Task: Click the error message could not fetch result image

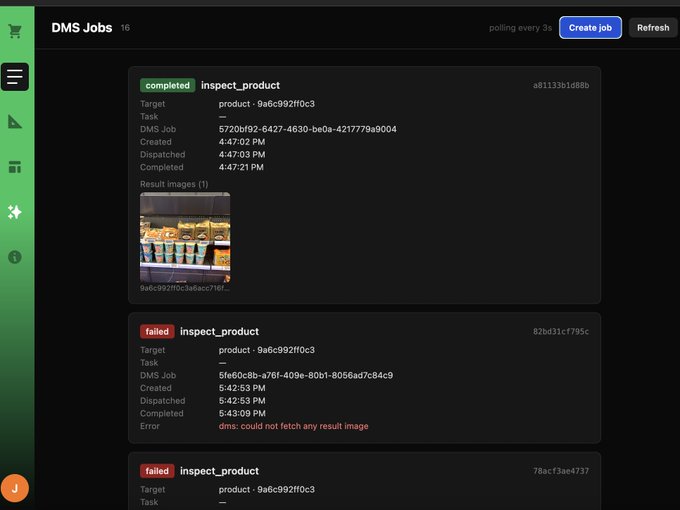Action: click(x=294, y=426)
